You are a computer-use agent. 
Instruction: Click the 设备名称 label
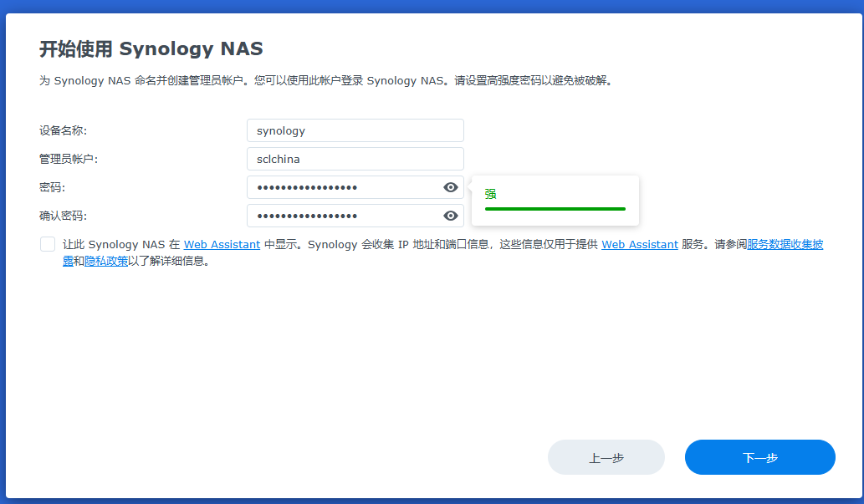pyautogui.click(x=63, y=130)
